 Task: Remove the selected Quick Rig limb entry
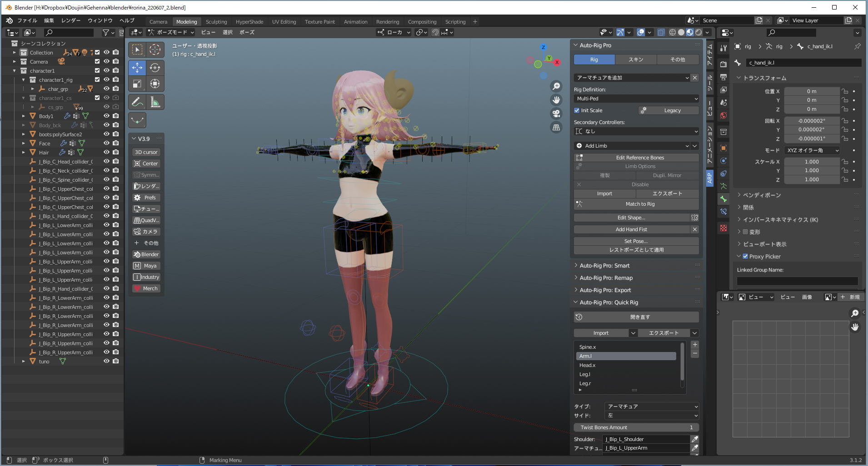[695, 354]
